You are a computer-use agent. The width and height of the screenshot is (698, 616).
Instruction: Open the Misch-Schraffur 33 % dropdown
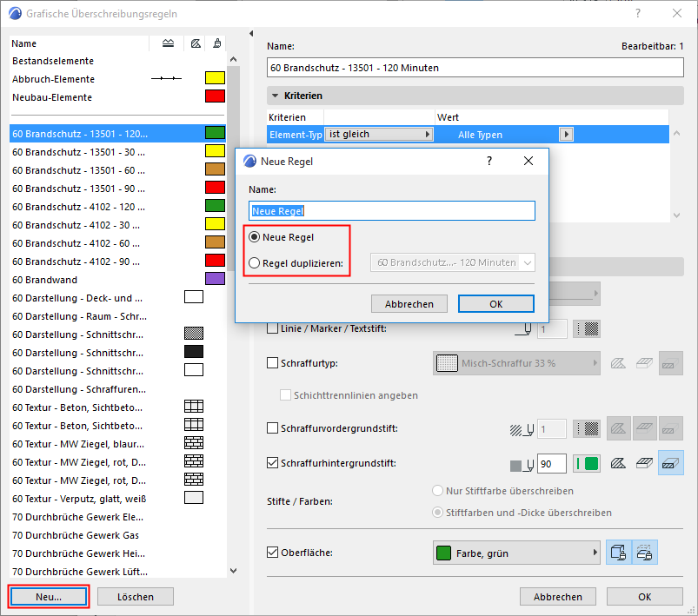point(516,363)
